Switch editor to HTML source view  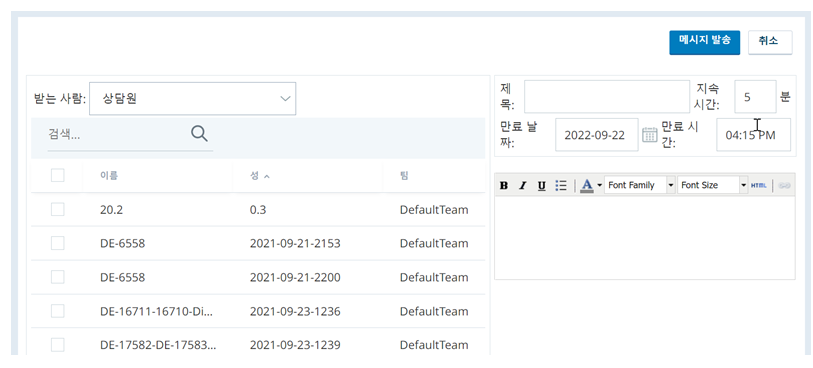tap(759, 186)
